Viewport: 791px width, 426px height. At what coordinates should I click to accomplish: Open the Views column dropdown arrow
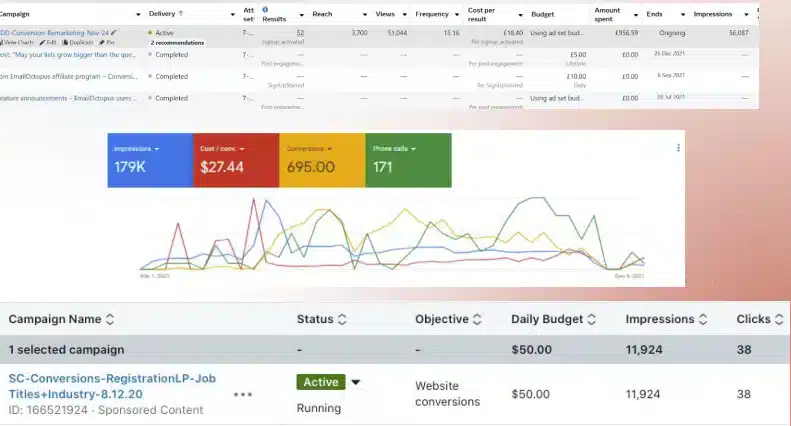405,15
